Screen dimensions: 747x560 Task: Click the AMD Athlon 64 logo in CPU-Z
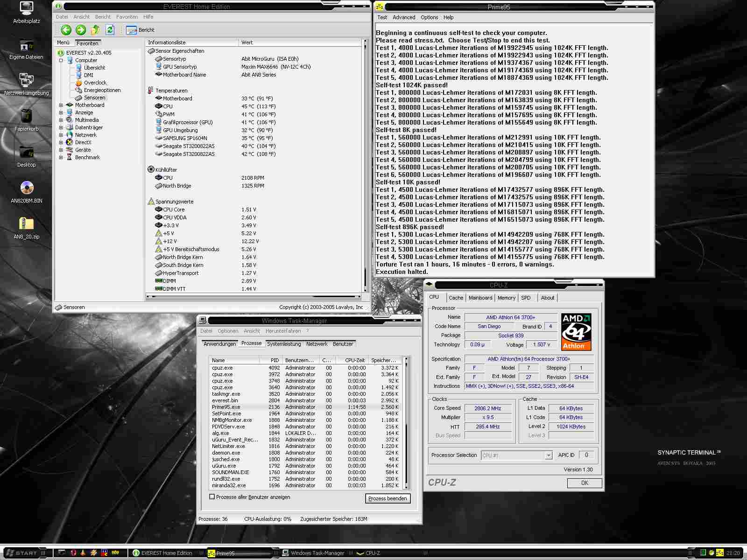576,332
